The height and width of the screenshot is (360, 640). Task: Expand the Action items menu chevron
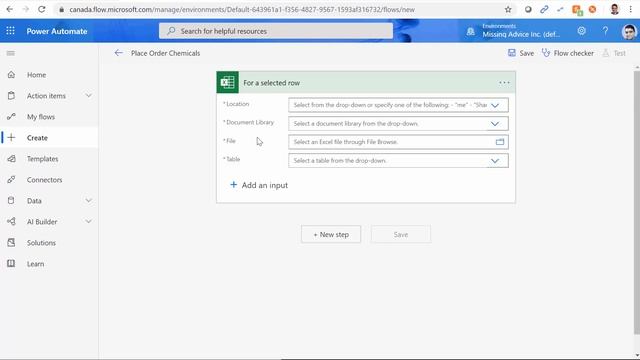tap(89, 96)
